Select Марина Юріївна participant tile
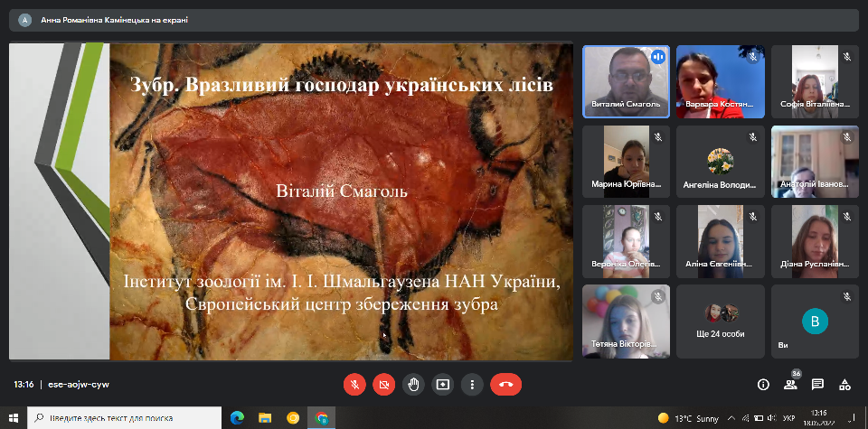868x429 pixels. point(626,162)
